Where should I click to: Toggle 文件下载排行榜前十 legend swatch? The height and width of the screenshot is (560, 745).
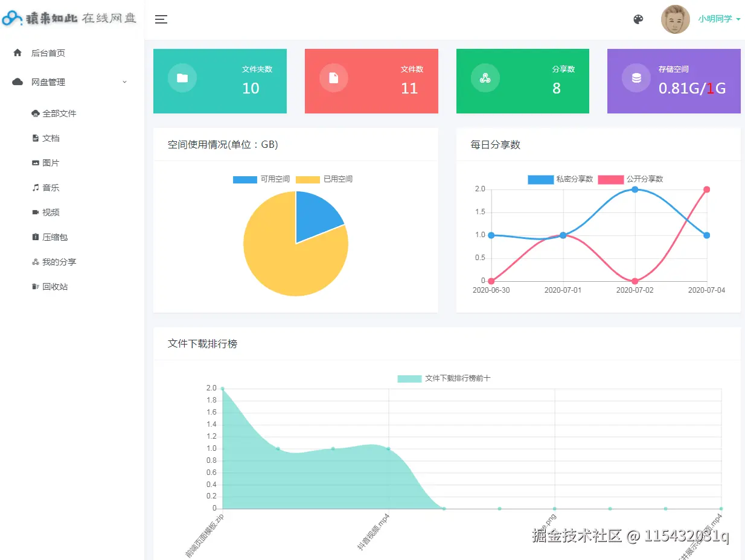[409, 378]
